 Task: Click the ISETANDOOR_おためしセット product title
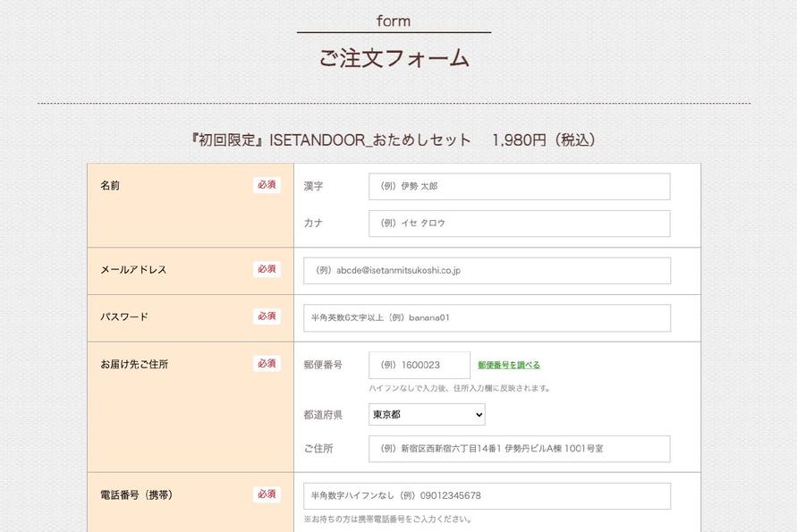(394, 140)
